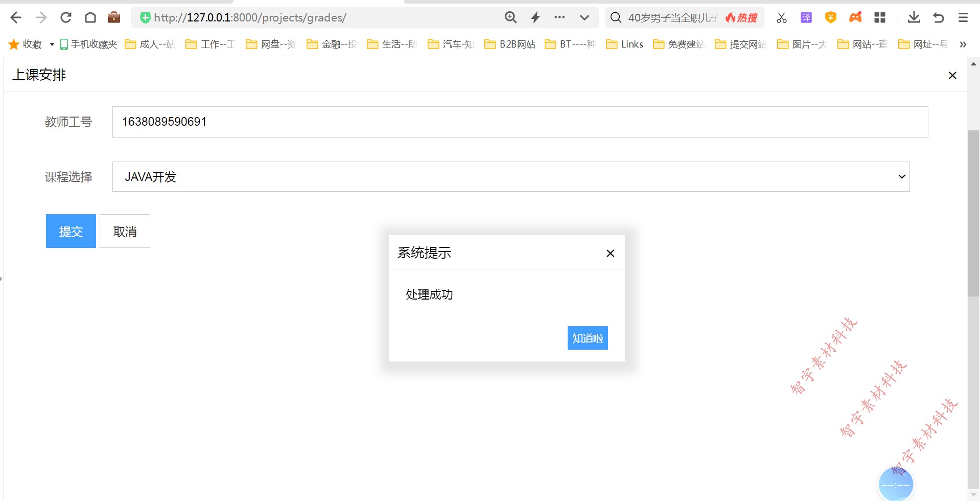The image size is (980, 501).
Task: Click the 知道啦 confirmation button
Action: point(587,337)
